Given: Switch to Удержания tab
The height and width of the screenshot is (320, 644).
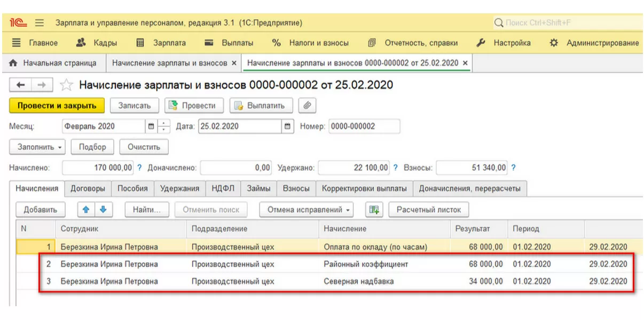Looking at the screenshot, I should click(179, 188).
